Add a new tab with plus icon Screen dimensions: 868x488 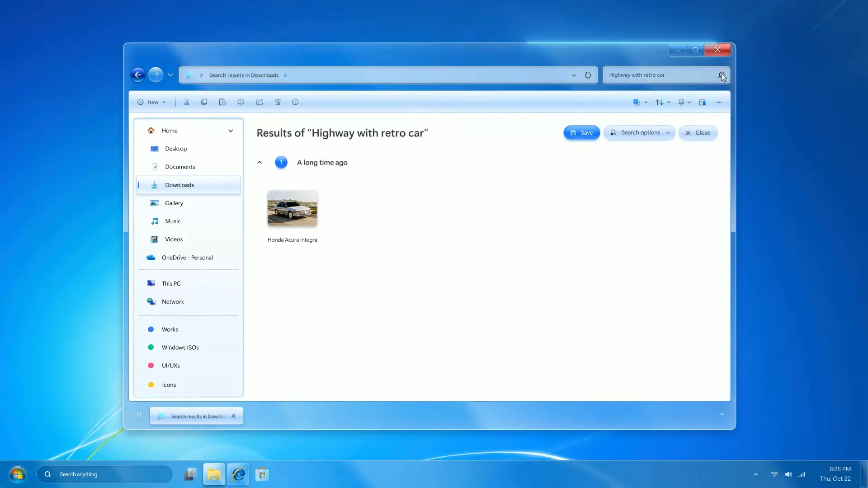pos(722,414)
